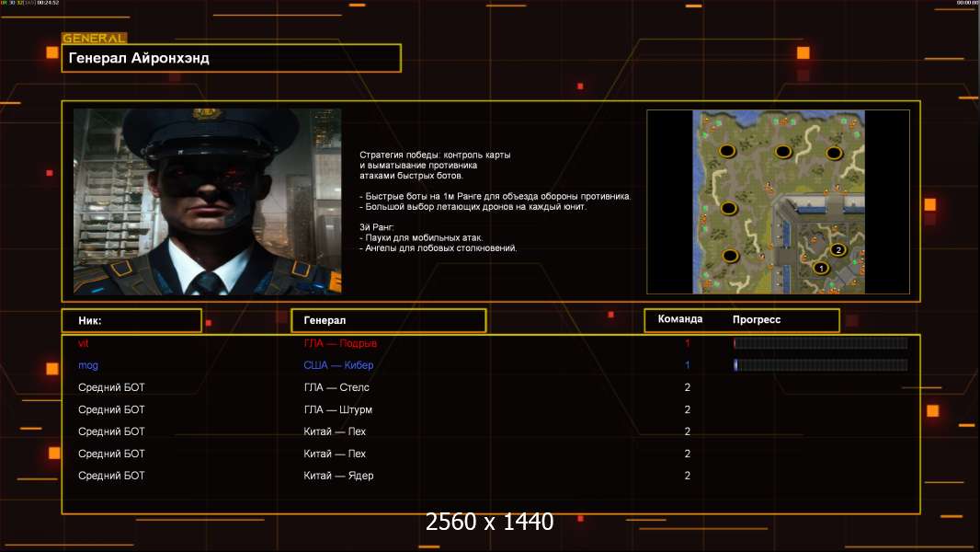
Task: Click team number 2 in Китай — Ядер row
Action: tap(688, 476)
